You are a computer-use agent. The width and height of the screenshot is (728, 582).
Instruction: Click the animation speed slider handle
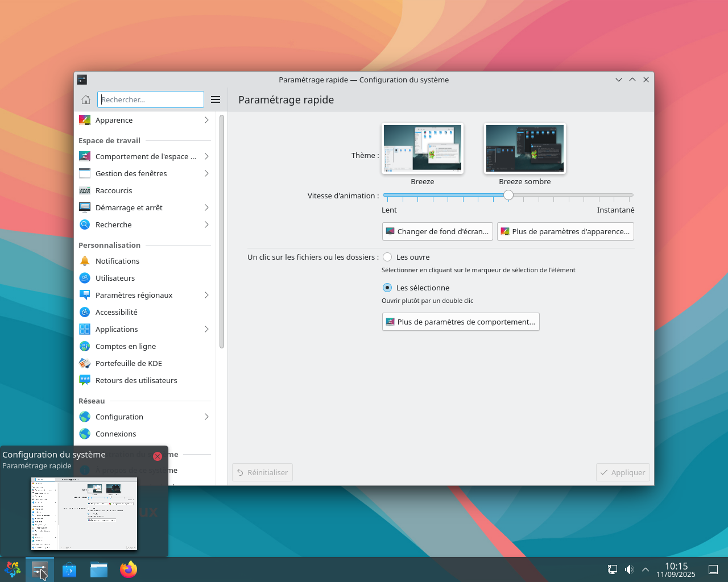pos(508,195)
